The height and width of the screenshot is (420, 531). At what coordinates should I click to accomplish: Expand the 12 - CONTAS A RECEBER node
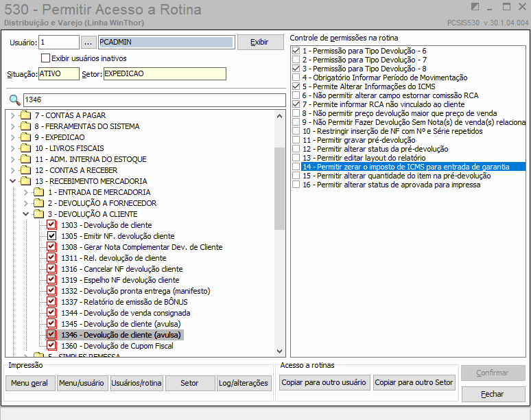pyautogui.click(x=13, y=170)
